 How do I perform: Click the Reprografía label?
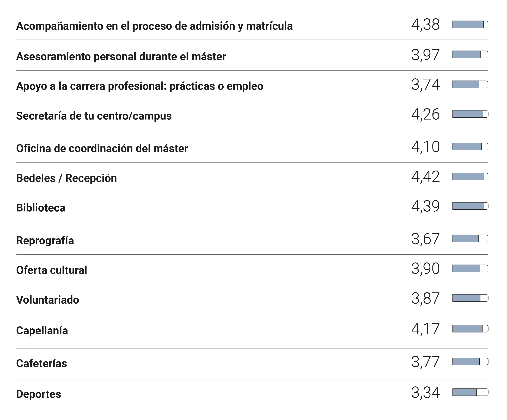[x=45, y=241]
